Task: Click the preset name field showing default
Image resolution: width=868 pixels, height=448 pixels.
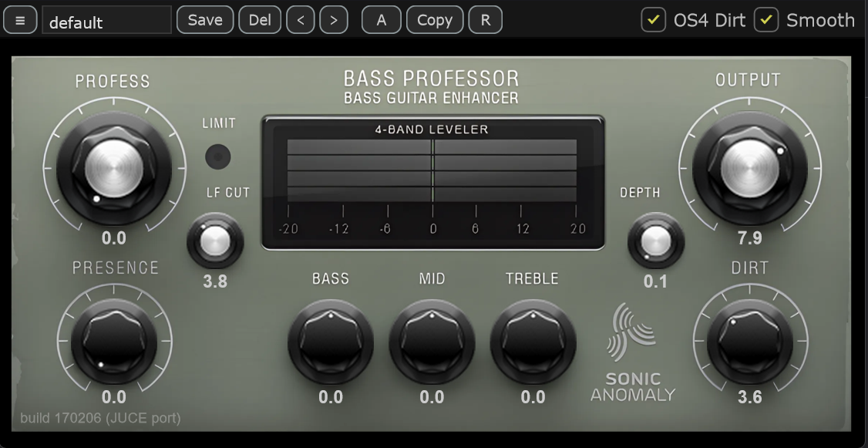Action: pos(107,21)
